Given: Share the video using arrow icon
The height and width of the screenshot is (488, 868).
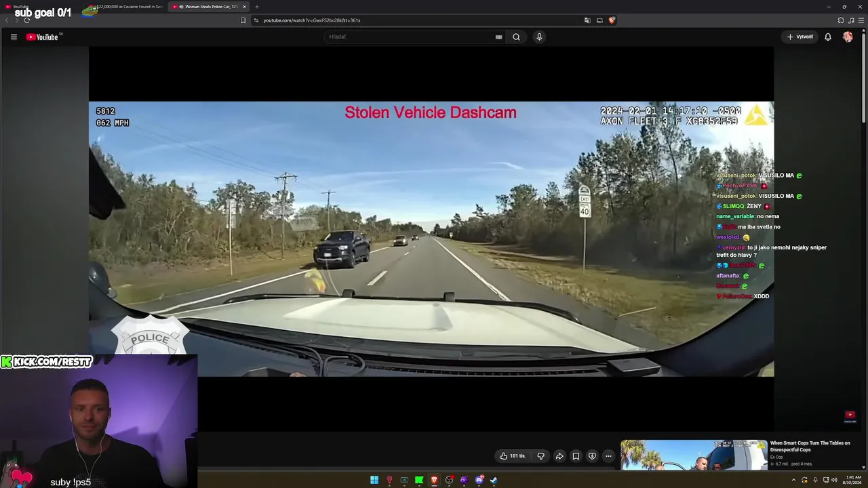Looking at the screenshot, I should tap(559, 456).
